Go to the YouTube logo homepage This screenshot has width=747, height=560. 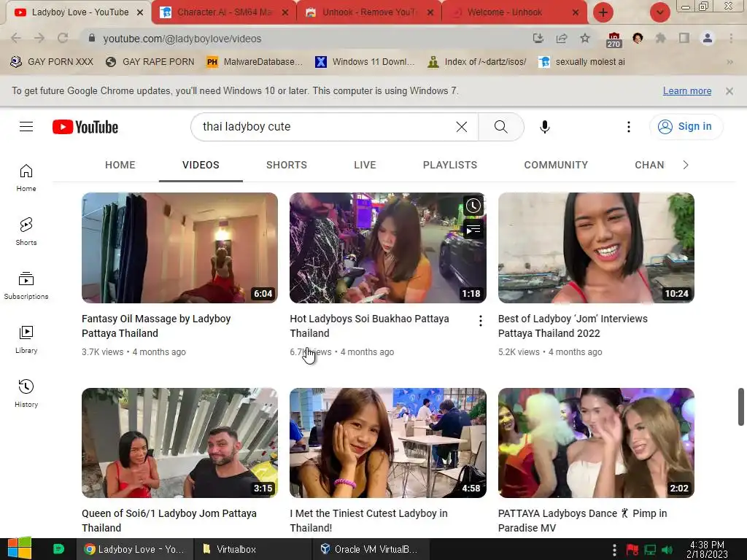[x=85, y=127]
